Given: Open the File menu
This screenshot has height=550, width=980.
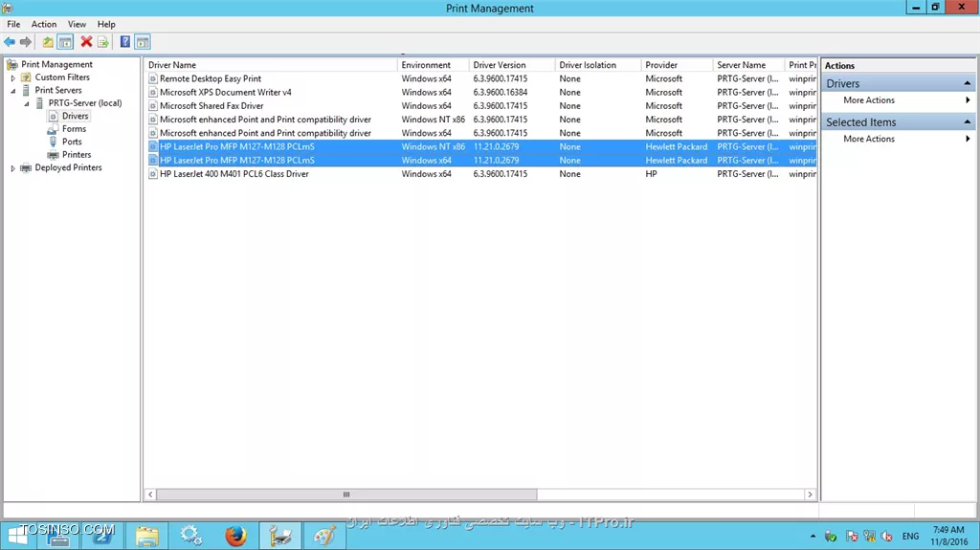Looking at the screenshot, I should pos(13,24).
